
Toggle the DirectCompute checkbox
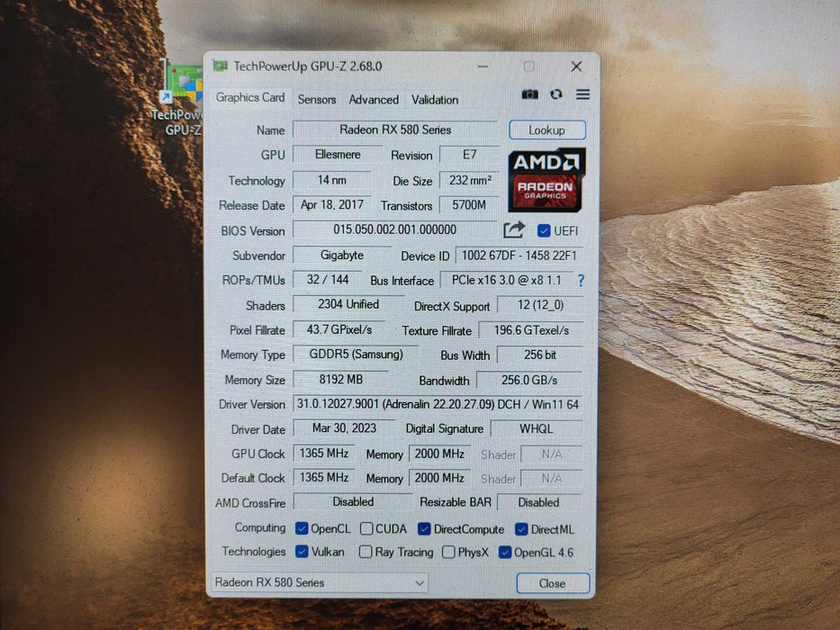(424, 529)
